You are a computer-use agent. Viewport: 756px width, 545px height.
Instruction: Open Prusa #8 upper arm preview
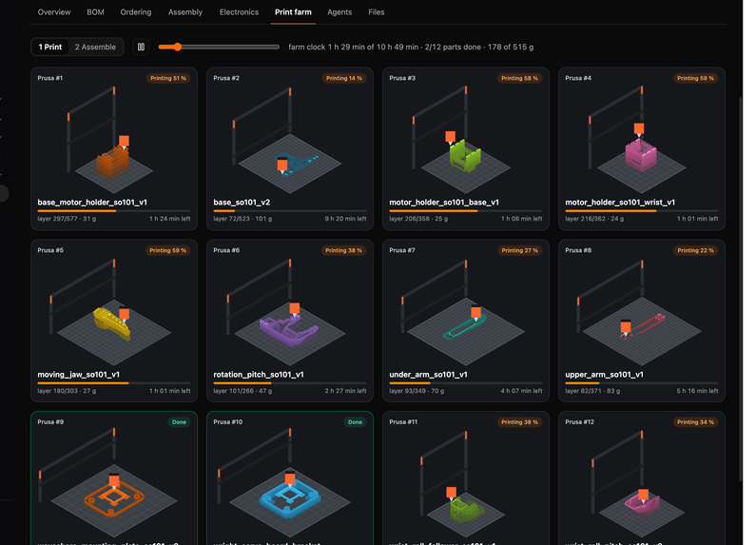[x=642, y=311]
